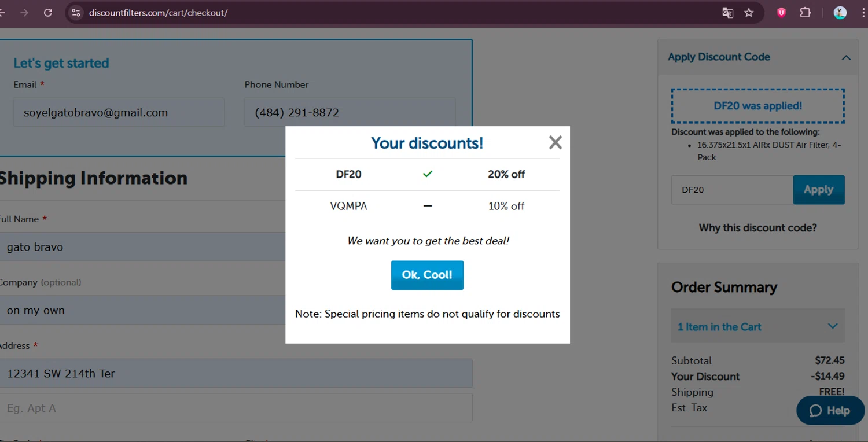Open the browser Extensions puzzle icon
Image resolution: width=868 pixels, height=442 pixels.
805,13
